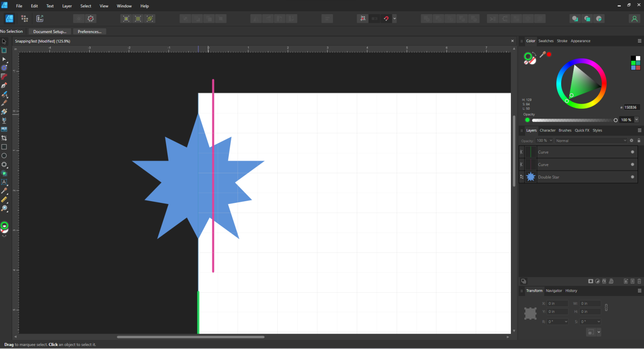
Task: Choose the Artistic Text tool
Action: coord(4,182)
